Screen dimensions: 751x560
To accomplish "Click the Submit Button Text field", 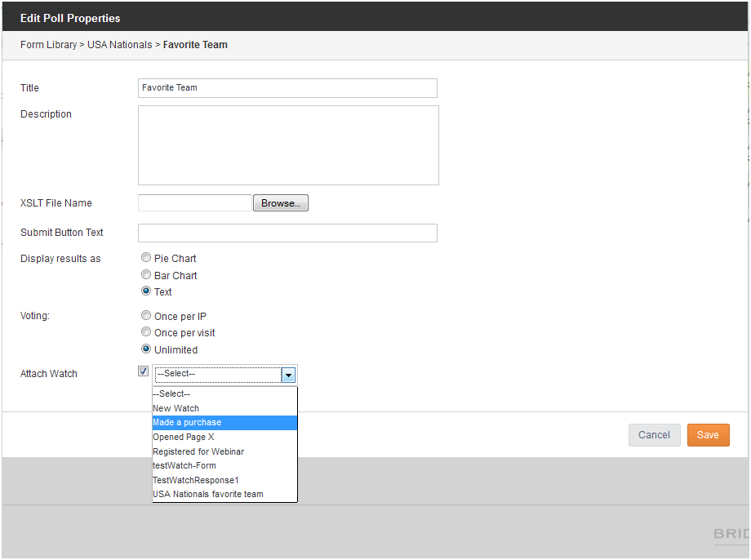I will point(287,233).
